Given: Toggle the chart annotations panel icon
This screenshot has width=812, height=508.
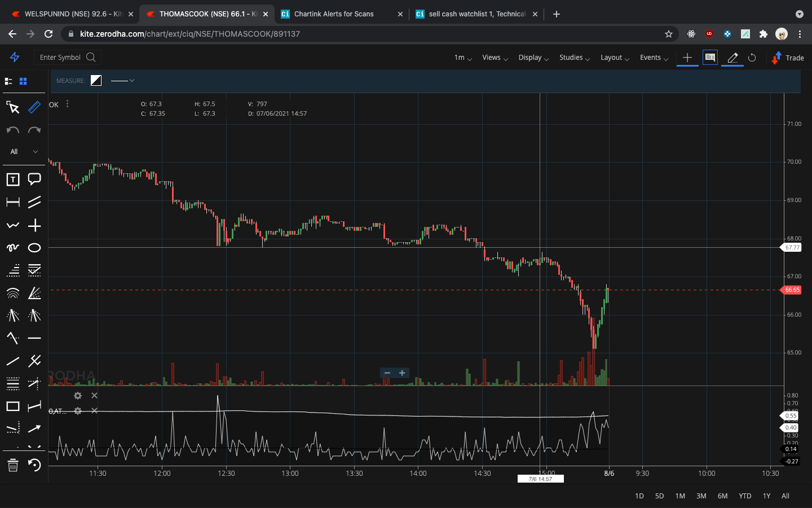Looking at the screenshot, I should (709, 58).
